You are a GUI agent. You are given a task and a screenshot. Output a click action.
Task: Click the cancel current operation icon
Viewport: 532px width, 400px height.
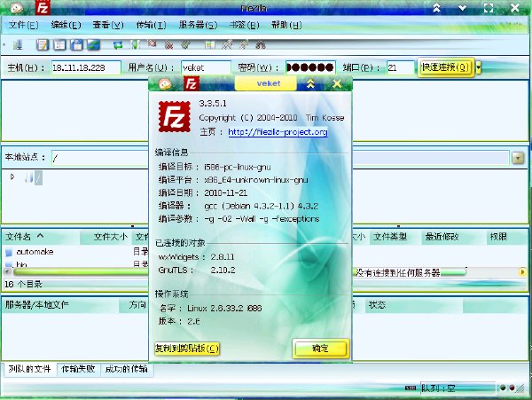152,43
